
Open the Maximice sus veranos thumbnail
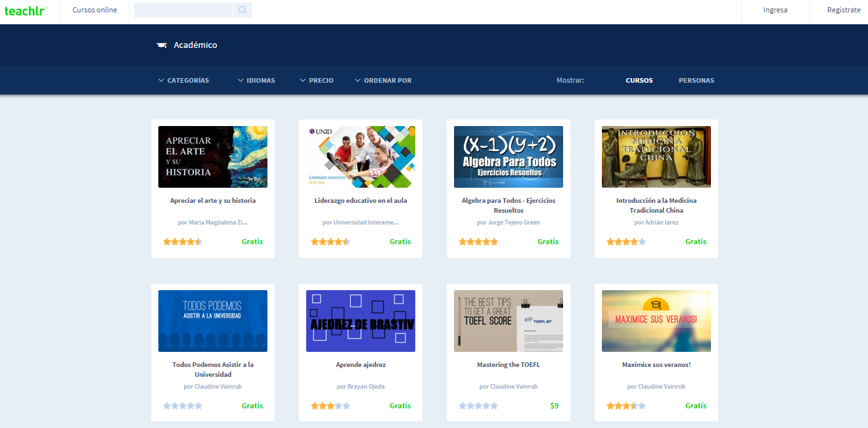pos(656,321)
